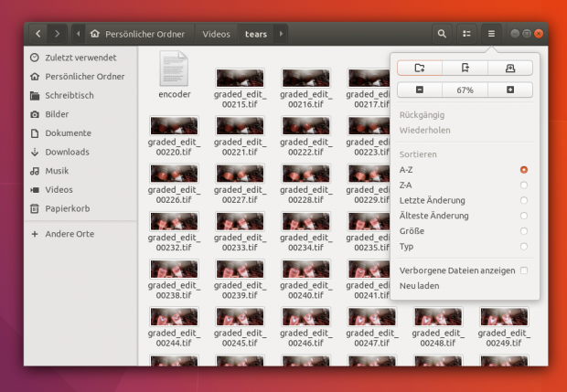
Task: Enable Verborgene Dateien anzeigen checkbox
Action: (x=524, y=270)
